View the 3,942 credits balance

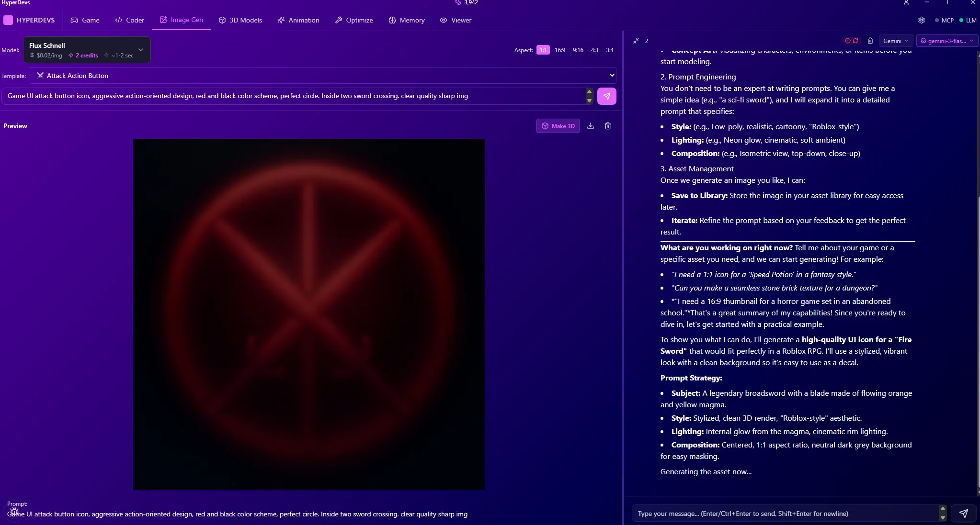click(466, 2)
